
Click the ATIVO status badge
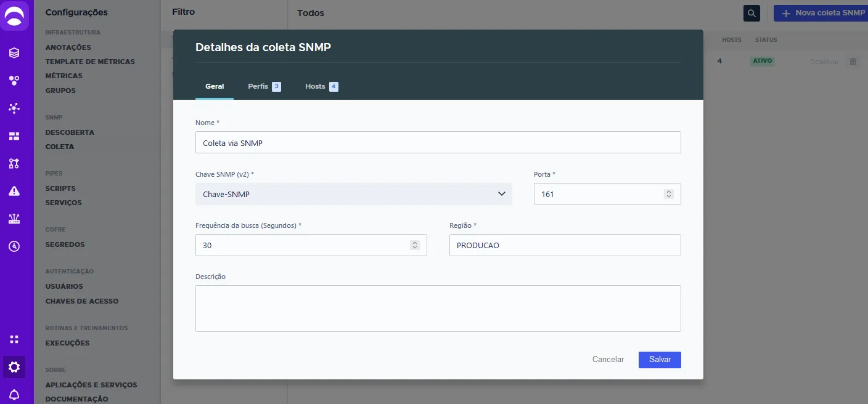(x=763, y=62)
